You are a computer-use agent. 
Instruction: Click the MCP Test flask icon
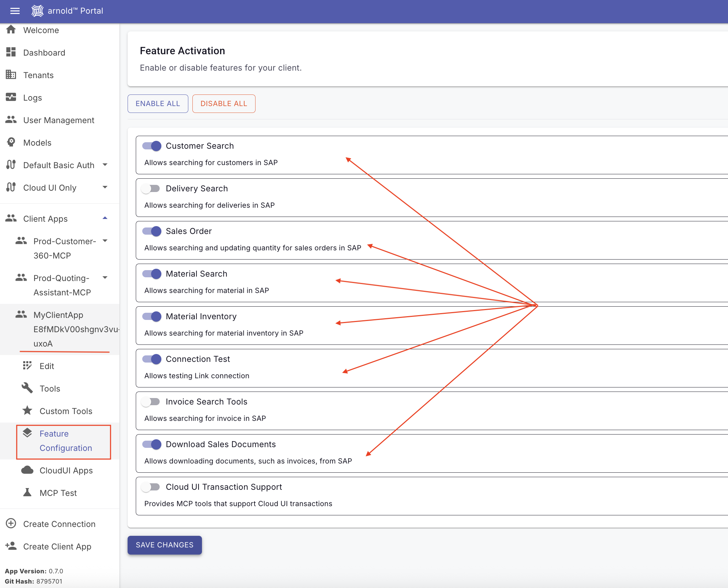(x=27, y=492)
